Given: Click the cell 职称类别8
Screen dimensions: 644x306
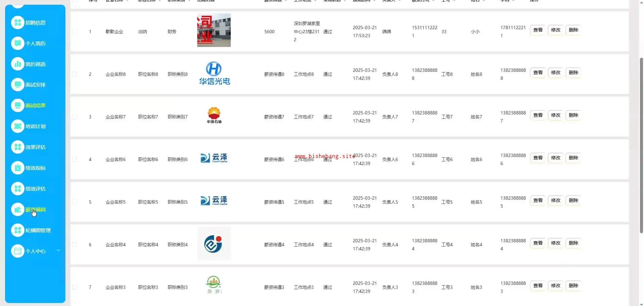Looking at the screenshot, I should tap(177, 74).
